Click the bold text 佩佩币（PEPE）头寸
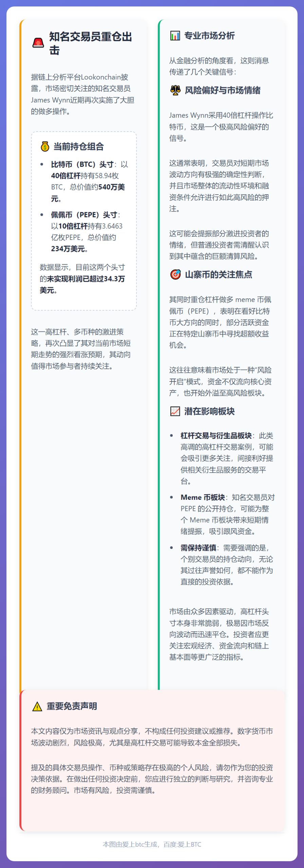Screen dimensions: 304x868 coord(84,215)
